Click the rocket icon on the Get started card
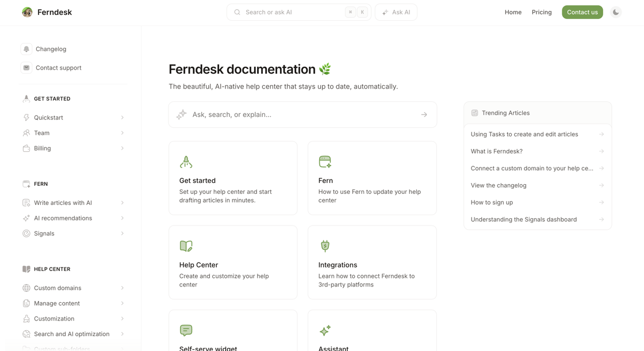644x351 pixels. pyautogui.click(x=186, y=162)
